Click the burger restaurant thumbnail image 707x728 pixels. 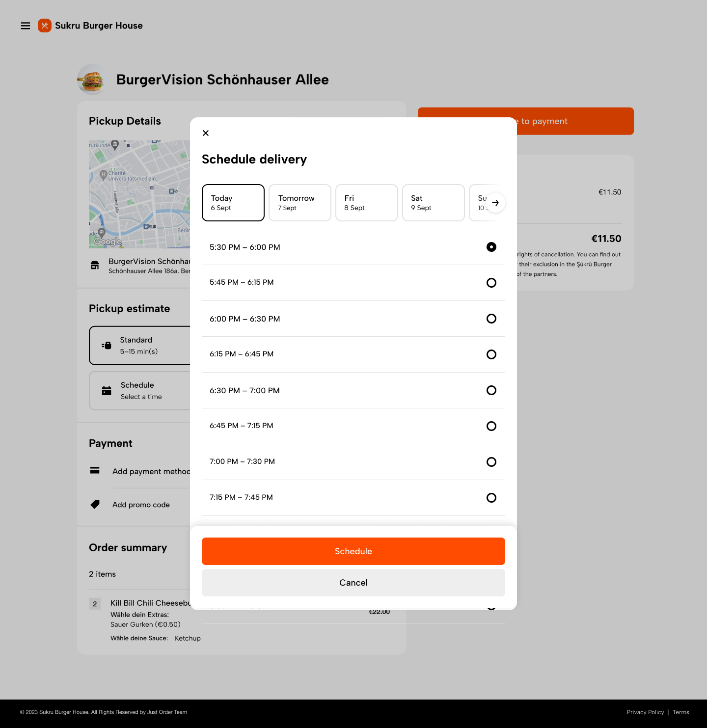[x=92, y=80]
